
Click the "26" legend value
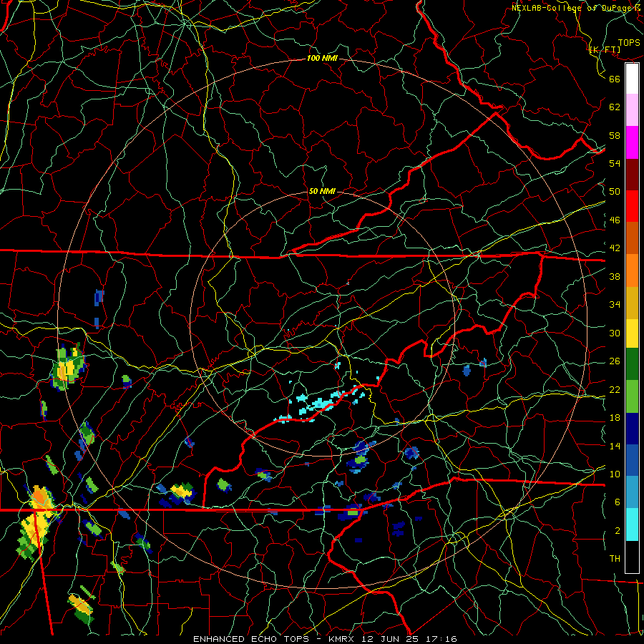click(615, 361)
